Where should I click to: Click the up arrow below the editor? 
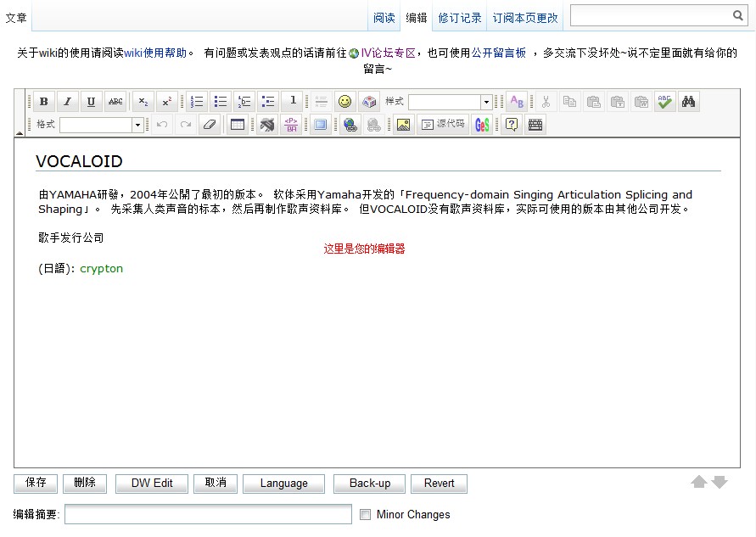point(698,482)
